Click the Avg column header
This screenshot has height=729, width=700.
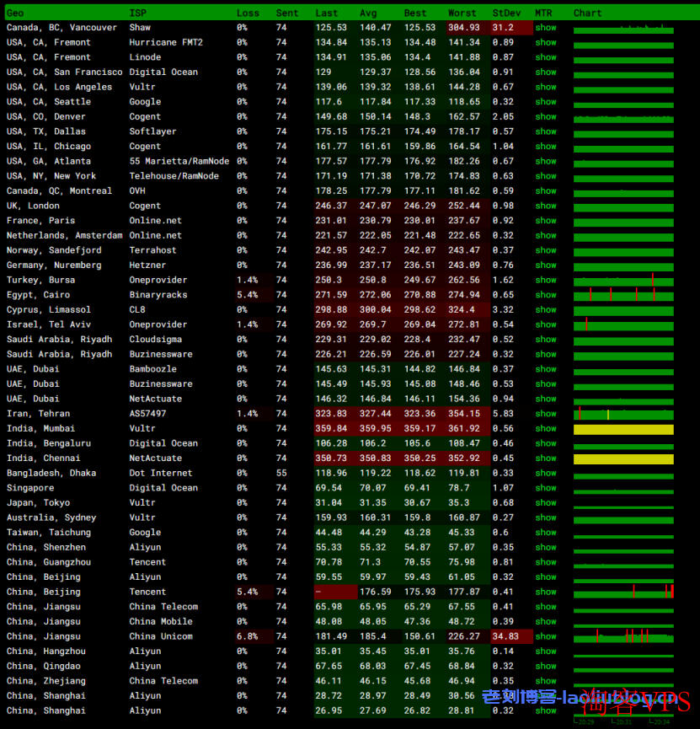tap(368, 13)
